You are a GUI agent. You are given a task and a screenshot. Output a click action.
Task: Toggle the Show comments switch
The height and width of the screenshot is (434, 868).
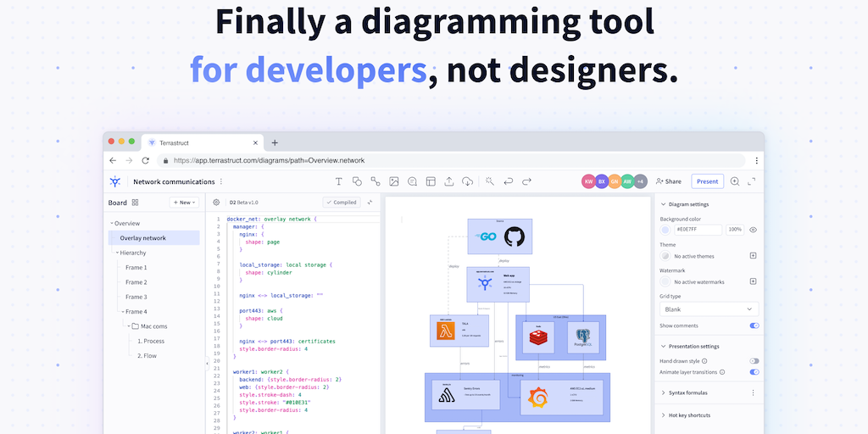pyautogui.click(x=754, y=325)
